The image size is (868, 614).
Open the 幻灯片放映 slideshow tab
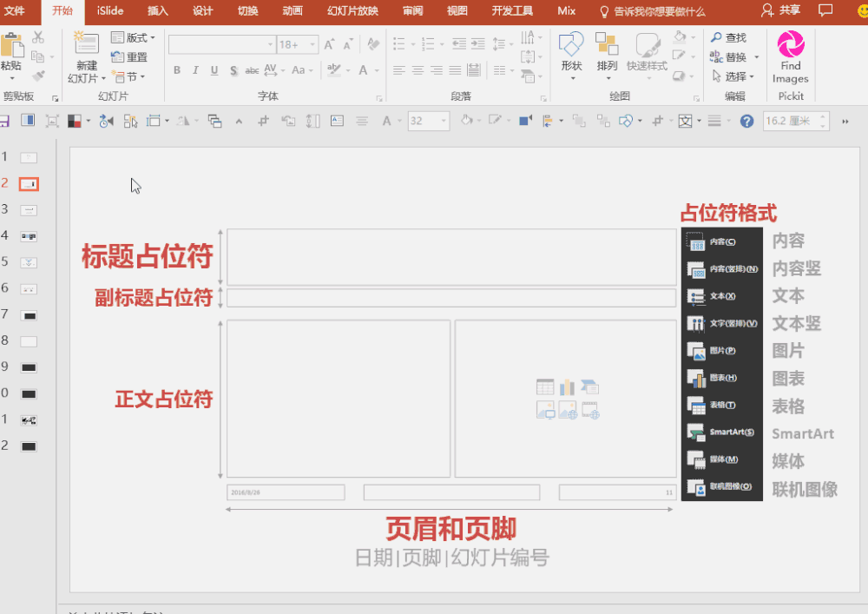point(352,11)
